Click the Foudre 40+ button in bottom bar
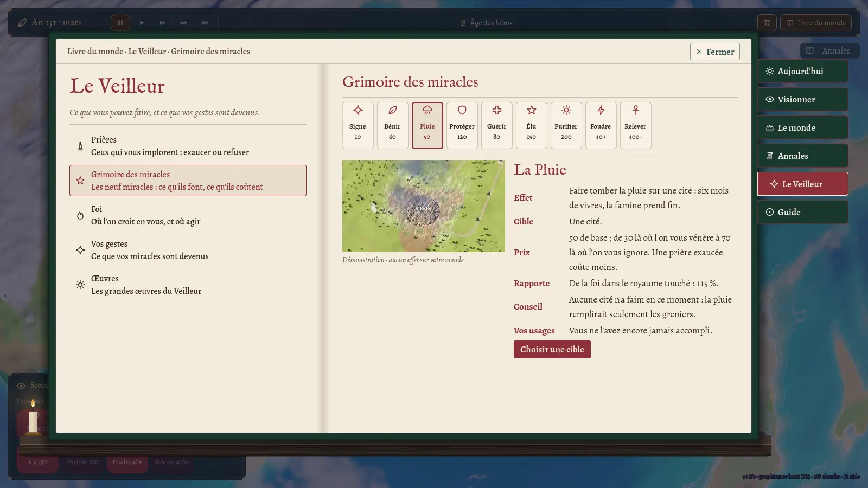This screenshot has width=868, height=488. (127, 462)
